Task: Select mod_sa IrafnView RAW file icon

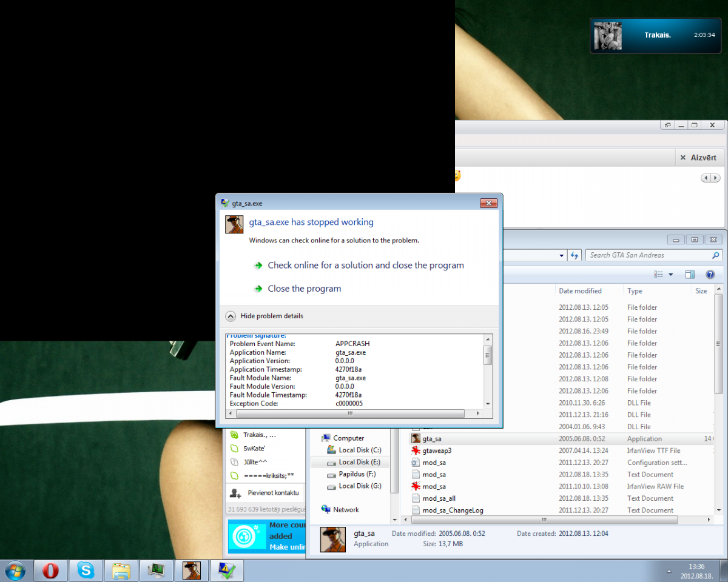Action: click(416, 486)
